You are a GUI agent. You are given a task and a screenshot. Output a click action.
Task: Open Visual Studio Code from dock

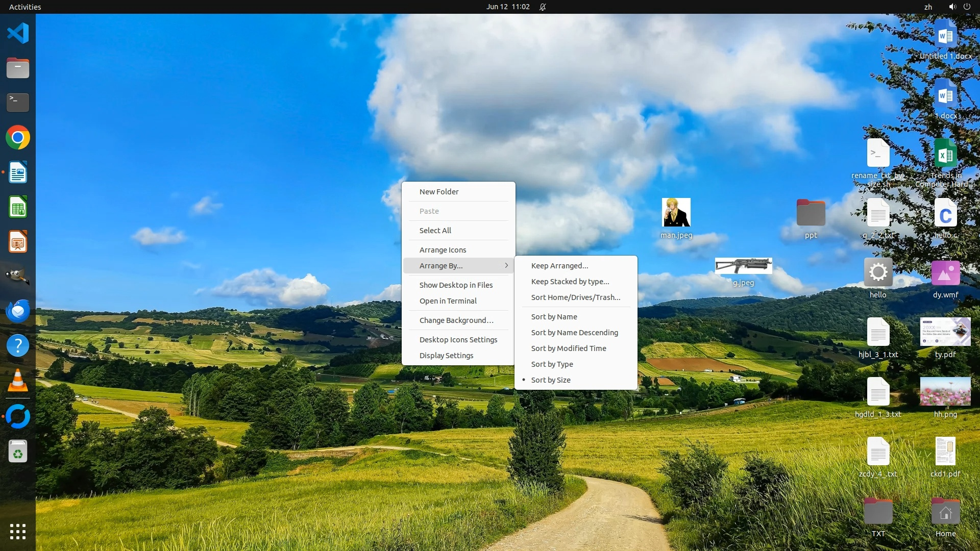[18, 34]
